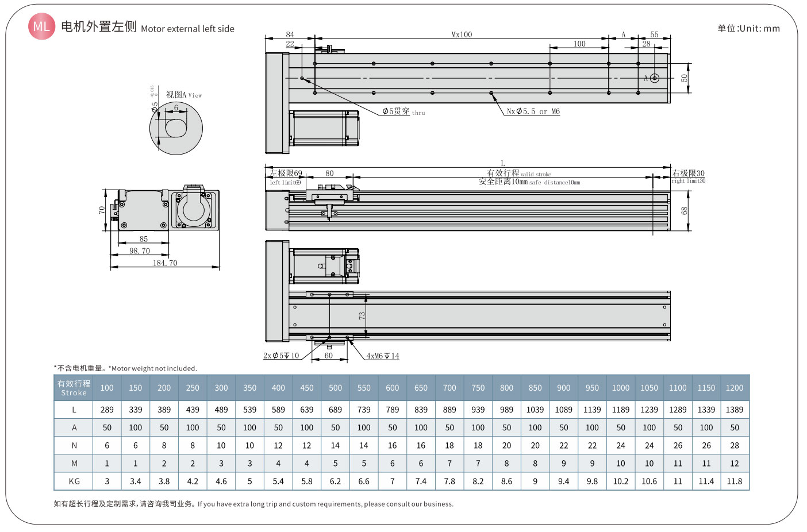Click the motor weight not included note
The height and width of the screenshot is (532, 807).
click(125, 368)
